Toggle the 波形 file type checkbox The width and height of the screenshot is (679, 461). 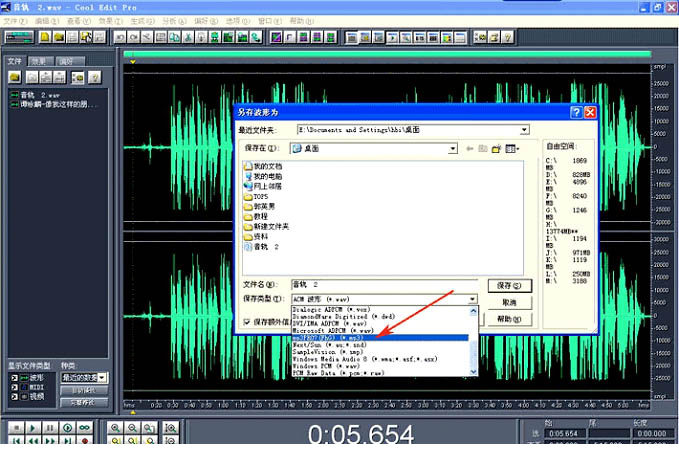[14, 378]
